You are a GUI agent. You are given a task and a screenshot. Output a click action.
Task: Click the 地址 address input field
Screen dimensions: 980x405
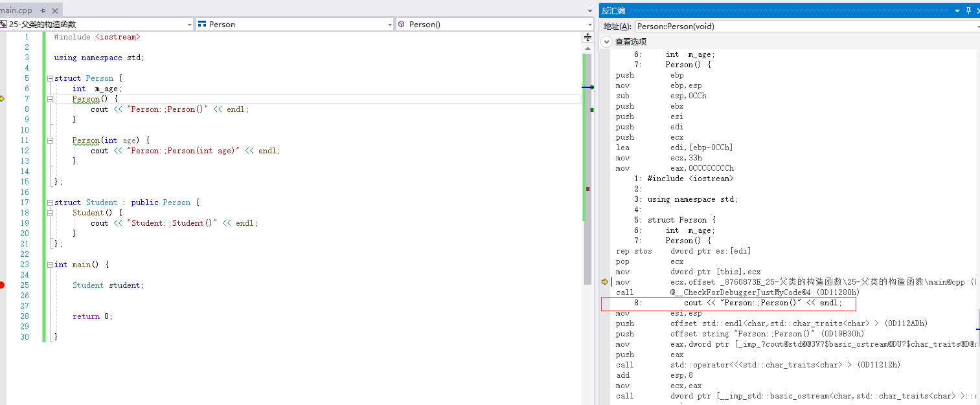(808, 26)
